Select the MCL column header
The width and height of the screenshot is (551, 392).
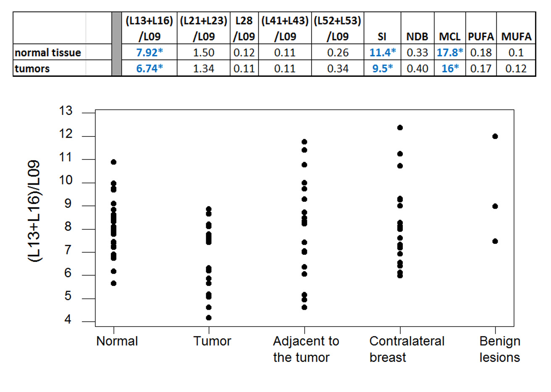(x=449, y=37)
